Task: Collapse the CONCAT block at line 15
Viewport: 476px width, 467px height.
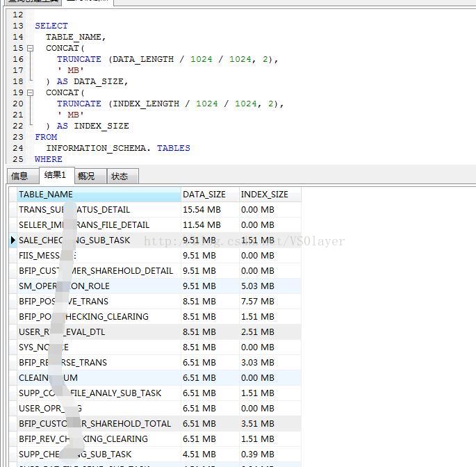Action: (30, 48)
